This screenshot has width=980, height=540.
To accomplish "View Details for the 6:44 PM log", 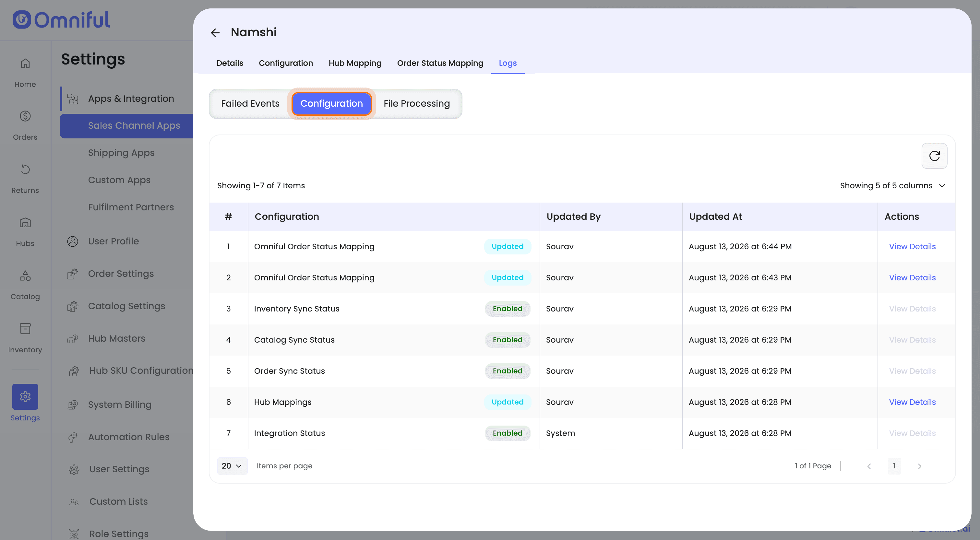I will pyautogui.click(x=912, y=246).
